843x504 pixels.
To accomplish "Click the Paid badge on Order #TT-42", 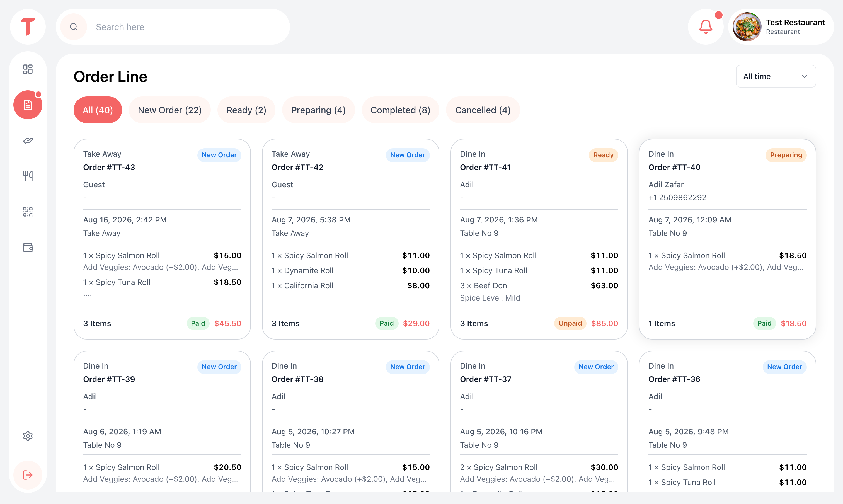I will [387, 323].
